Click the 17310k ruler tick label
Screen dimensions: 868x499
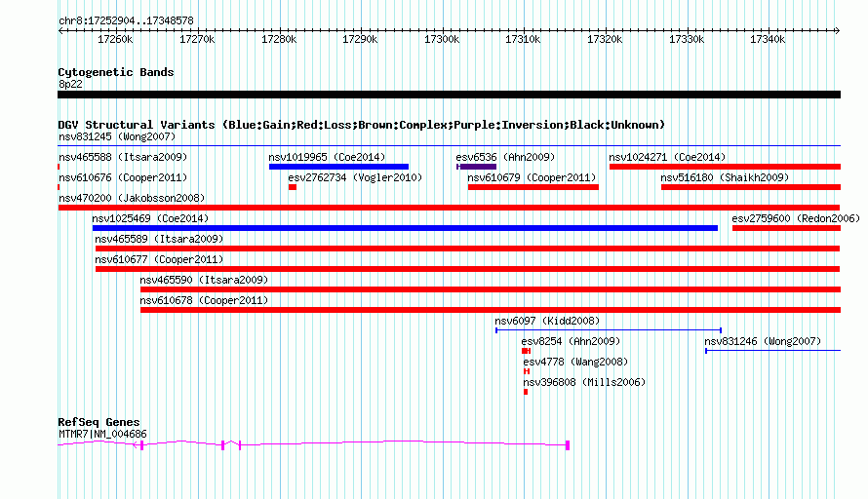(523, 39)
